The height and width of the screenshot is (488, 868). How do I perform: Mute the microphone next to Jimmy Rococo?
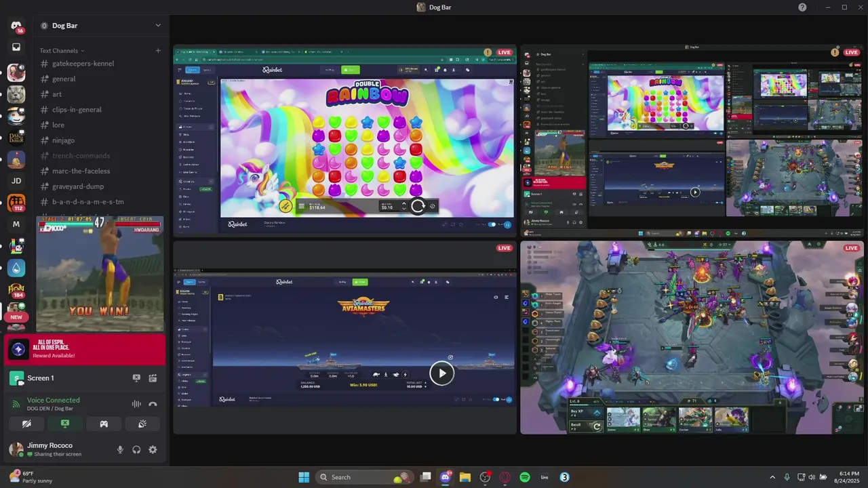coord(120,449)
